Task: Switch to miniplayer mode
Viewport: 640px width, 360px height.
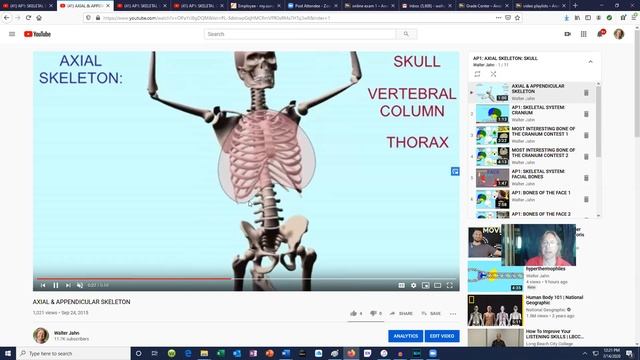Action: coord(425,285)
